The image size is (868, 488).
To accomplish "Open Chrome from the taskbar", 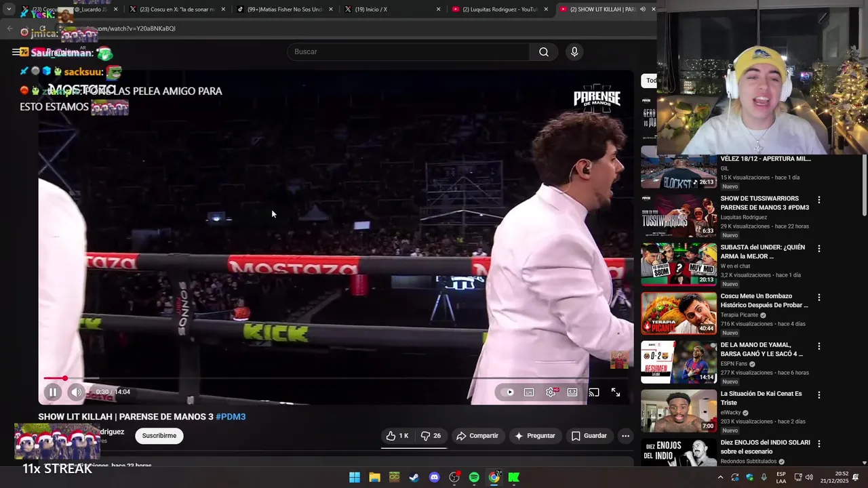I will 494,477.
